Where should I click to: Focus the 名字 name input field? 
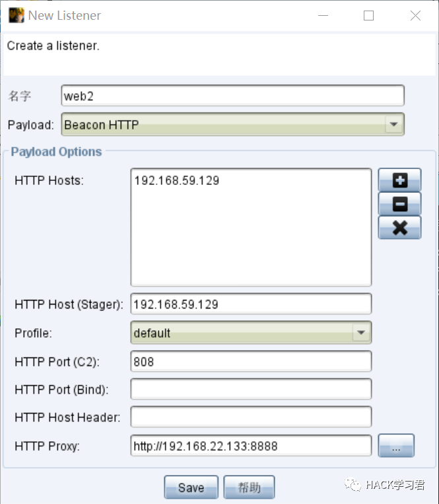(232, 96)
